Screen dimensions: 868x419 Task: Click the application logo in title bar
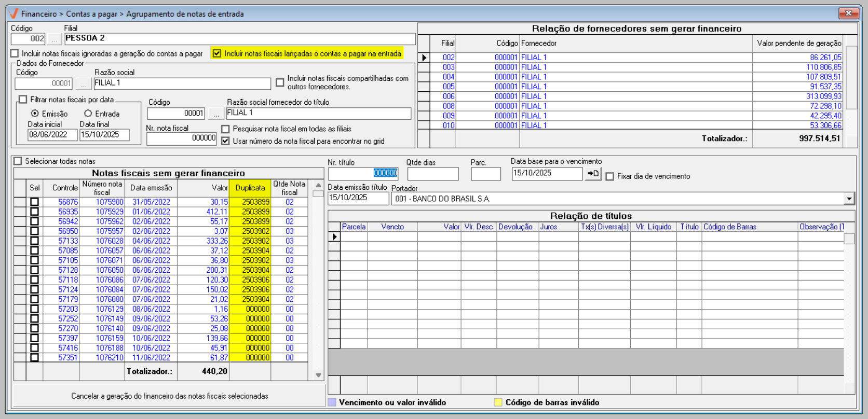13,13
